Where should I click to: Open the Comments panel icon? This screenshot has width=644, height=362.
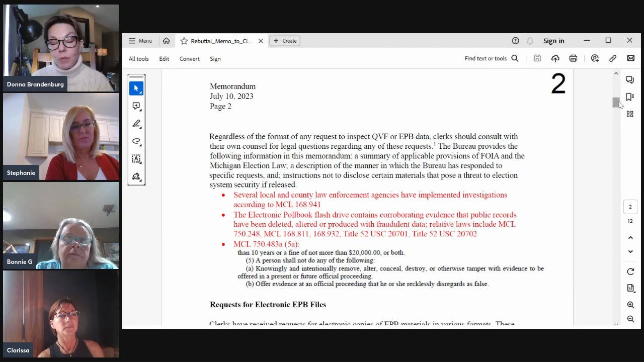coord(630,79)
